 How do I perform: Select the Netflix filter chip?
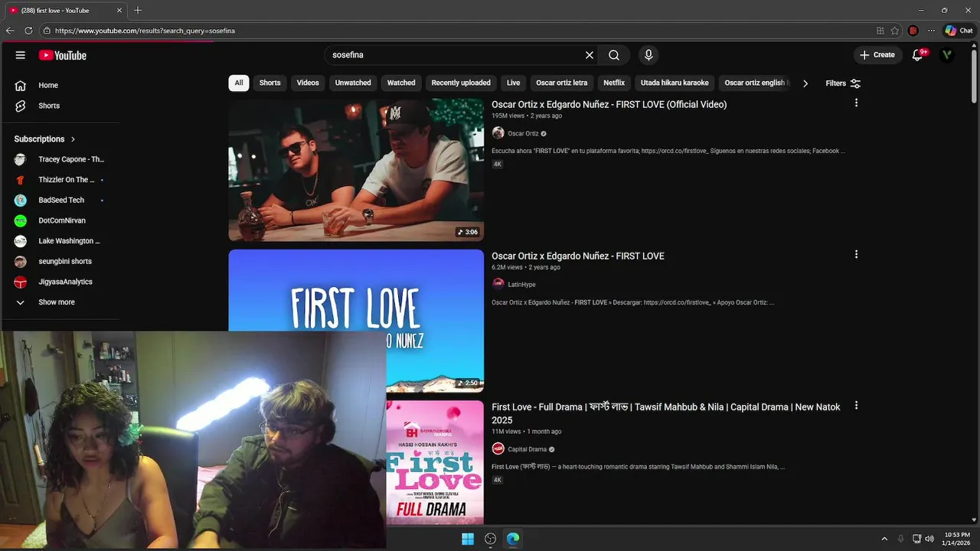[614, 83]
